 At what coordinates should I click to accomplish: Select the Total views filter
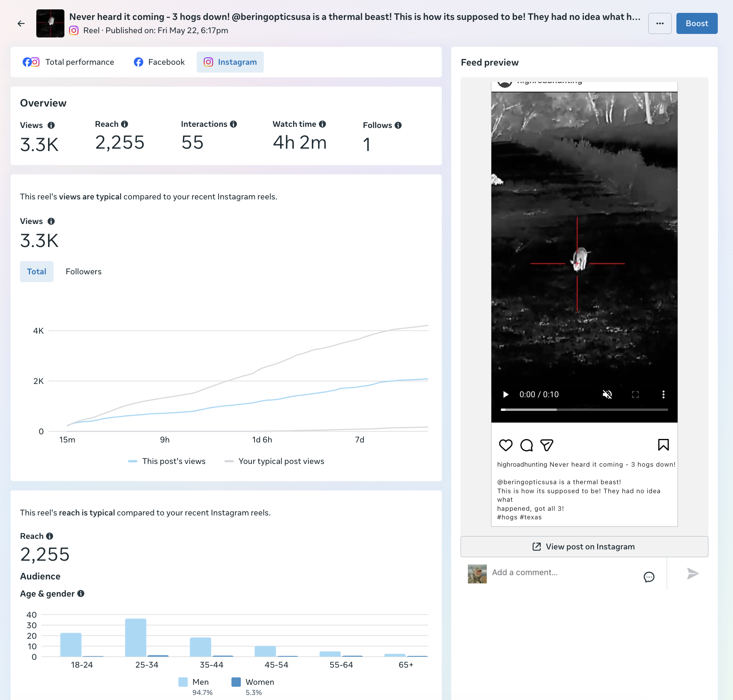pyautogui.click(x=37, y=272)
